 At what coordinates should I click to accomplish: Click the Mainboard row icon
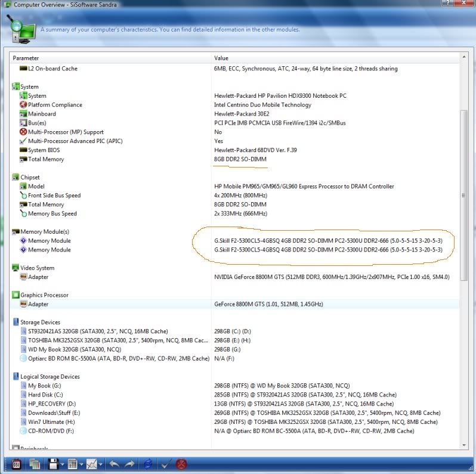tap(23, 114)
